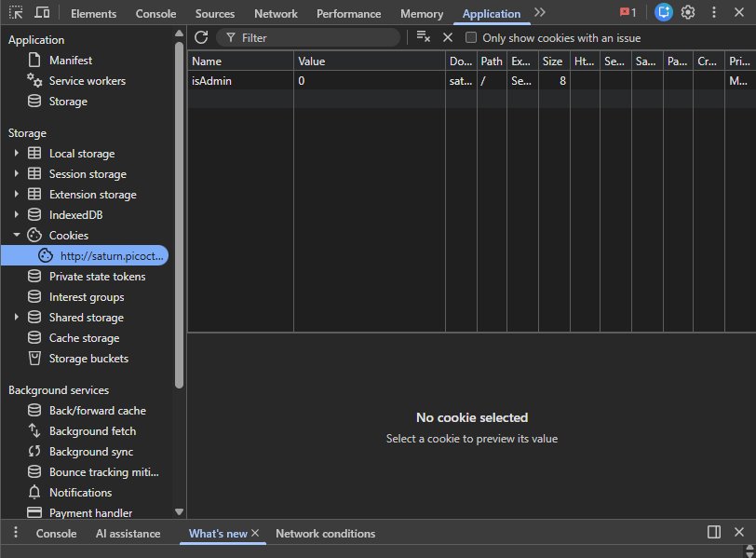Open Service workers in the sidebar
The width and height of the screenshot is (756, 558).
88,80
